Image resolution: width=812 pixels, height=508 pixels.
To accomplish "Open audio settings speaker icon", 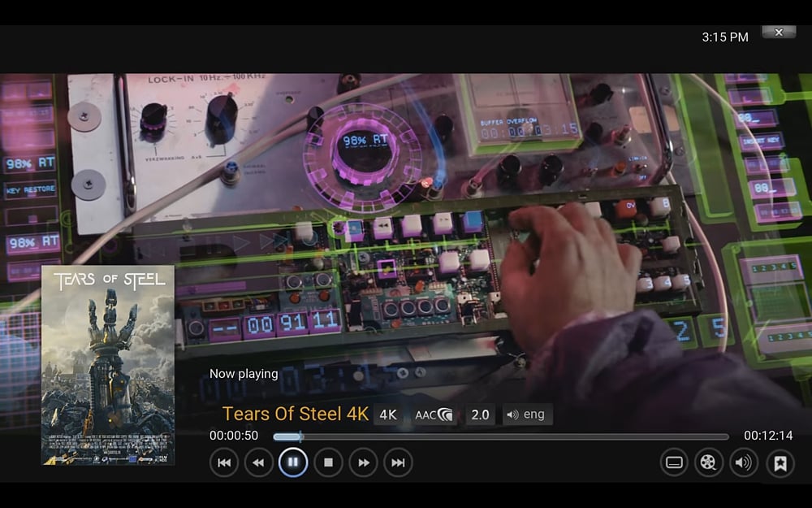I will [744, 462].
